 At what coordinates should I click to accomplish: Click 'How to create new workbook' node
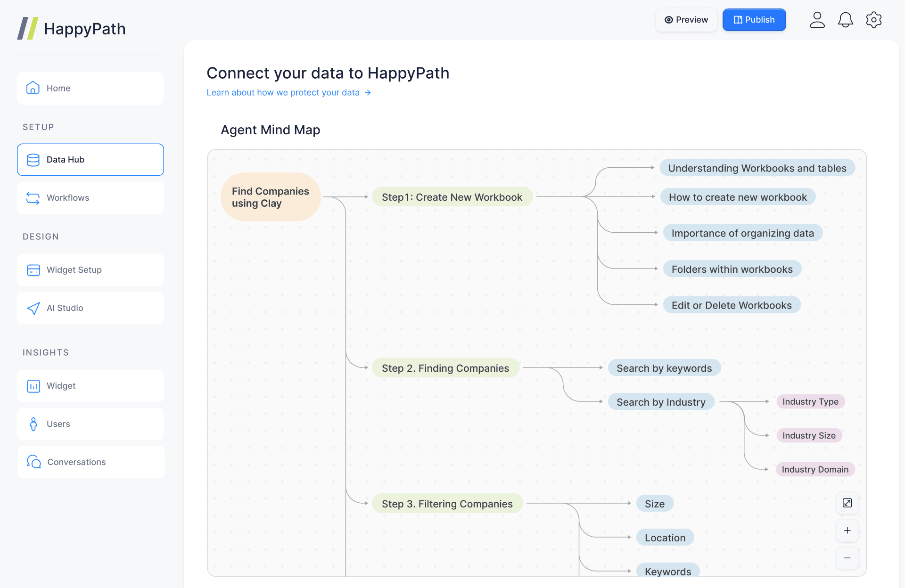(x=738, y=197)
